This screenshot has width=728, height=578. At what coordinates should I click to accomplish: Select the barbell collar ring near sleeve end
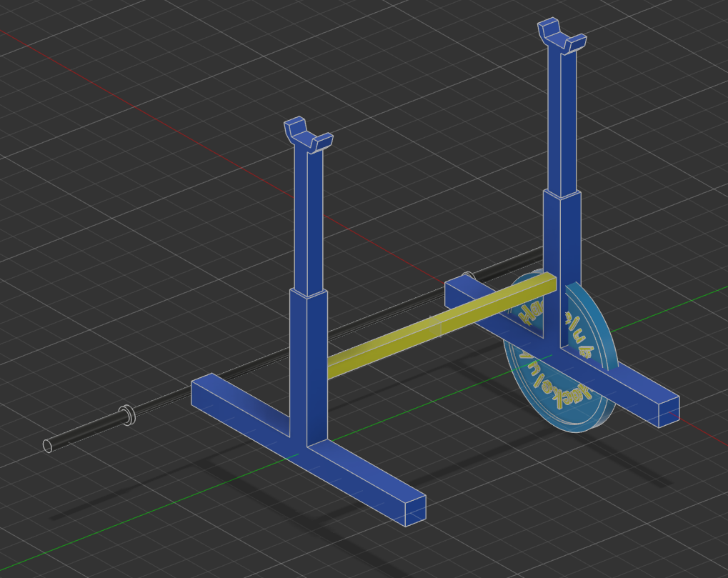coord(127,415)
